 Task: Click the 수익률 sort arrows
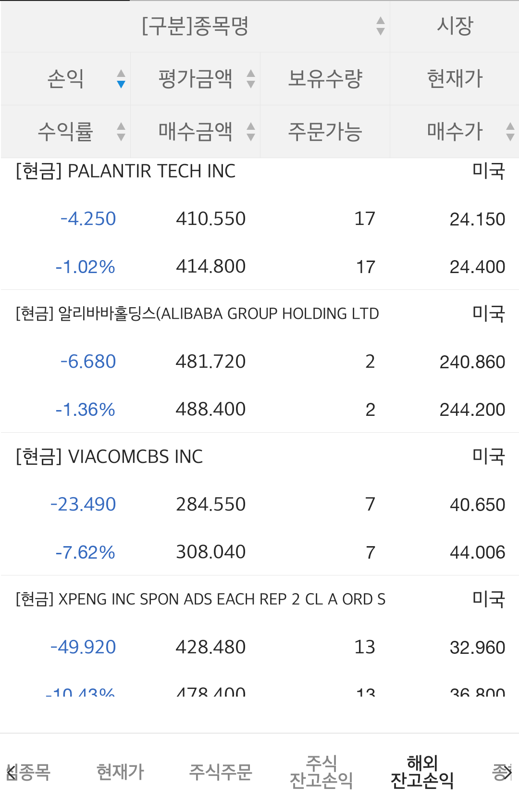click(x=121, y=132)
